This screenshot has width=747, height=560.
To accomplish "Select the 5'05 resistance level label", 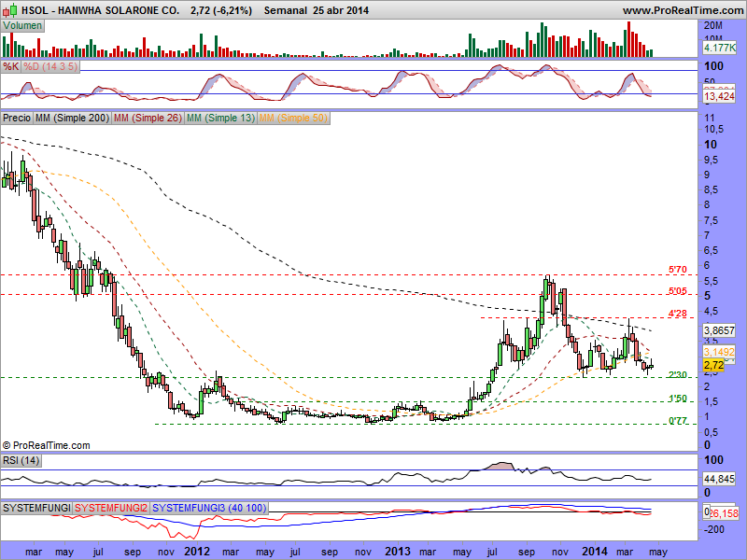I will point(678,291).
